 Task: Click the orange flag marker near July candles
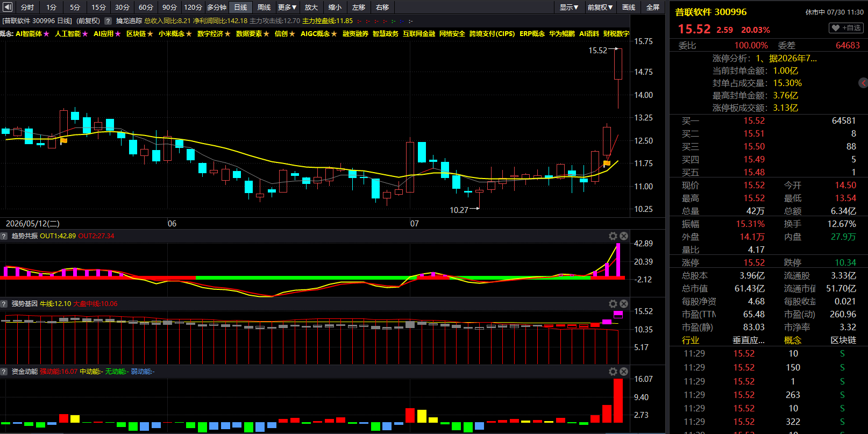[x=607, y=163]
